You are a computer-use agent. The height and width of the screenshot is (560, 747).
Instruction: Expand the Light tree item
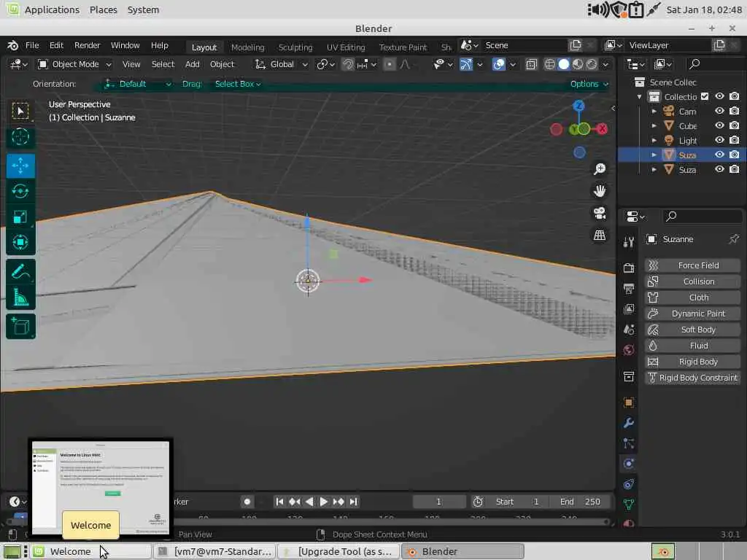click(654, 141)
